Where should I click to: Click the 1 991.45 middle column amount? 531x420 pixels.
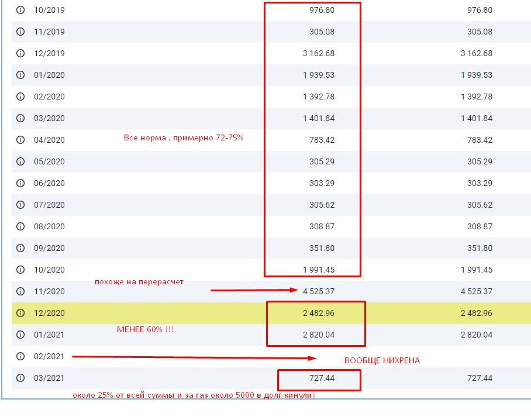pos(318,270)
